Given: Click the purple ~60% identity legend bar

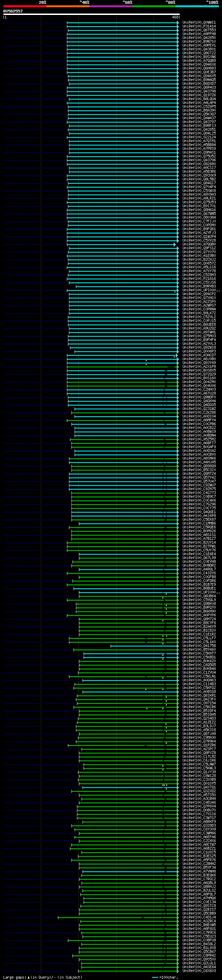Looking at the screenshot, I should 111,7.
